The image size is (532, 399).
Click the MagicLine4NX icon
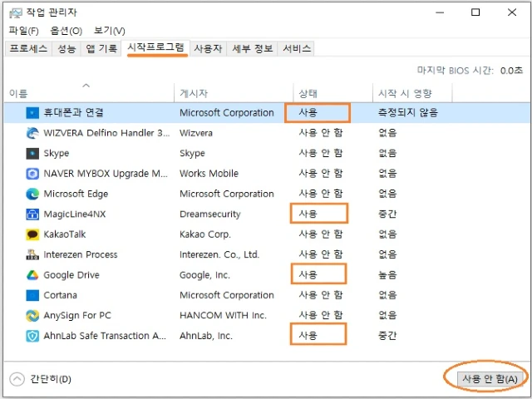(x=32, y=214)
